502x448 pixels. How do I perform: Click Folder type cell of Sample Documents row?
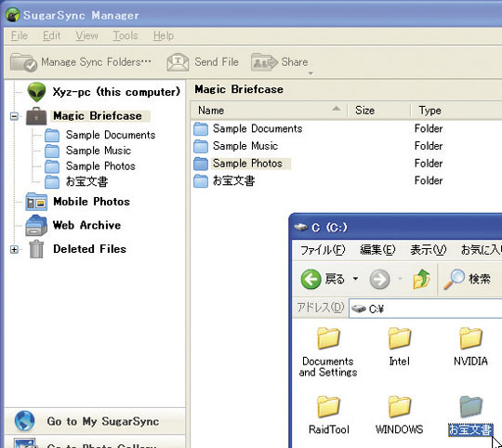(x=429, y=129)
